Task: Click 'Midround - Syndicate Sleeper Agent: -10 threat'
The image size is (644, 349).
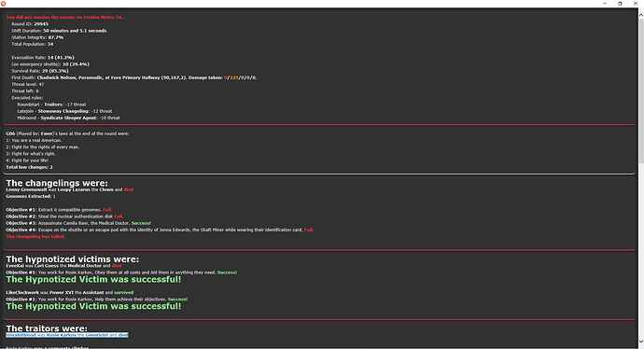Action: (68, 118)
